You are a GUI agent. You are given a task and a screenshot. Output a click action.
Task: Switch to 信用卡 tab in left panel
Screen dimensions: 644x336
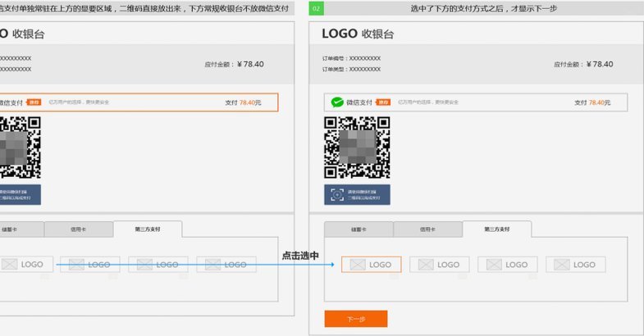(x=79, y=229)
